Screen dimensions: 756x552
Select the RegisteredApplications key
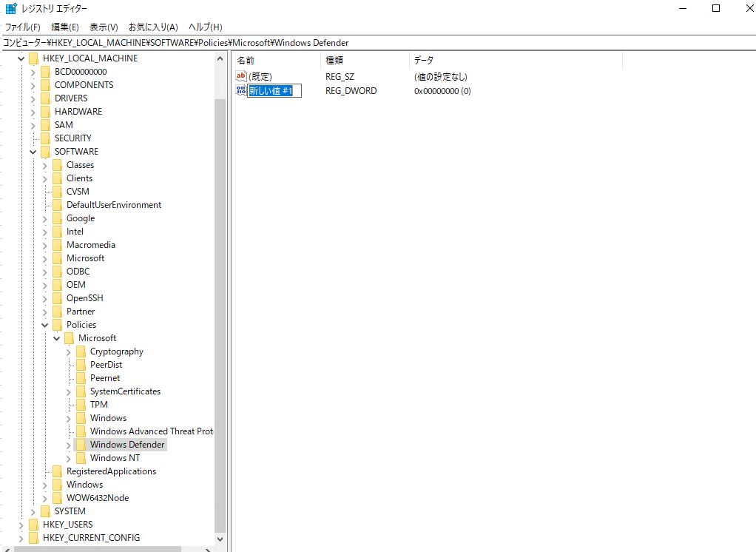tap(112, 471)
